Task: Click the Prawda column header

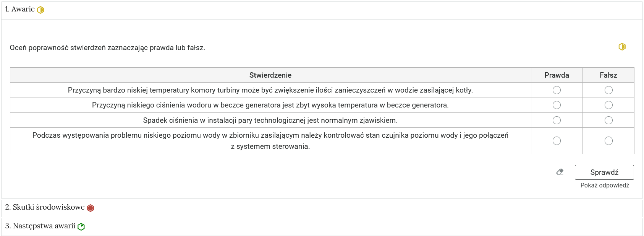Action: click(x=557, y=75)
